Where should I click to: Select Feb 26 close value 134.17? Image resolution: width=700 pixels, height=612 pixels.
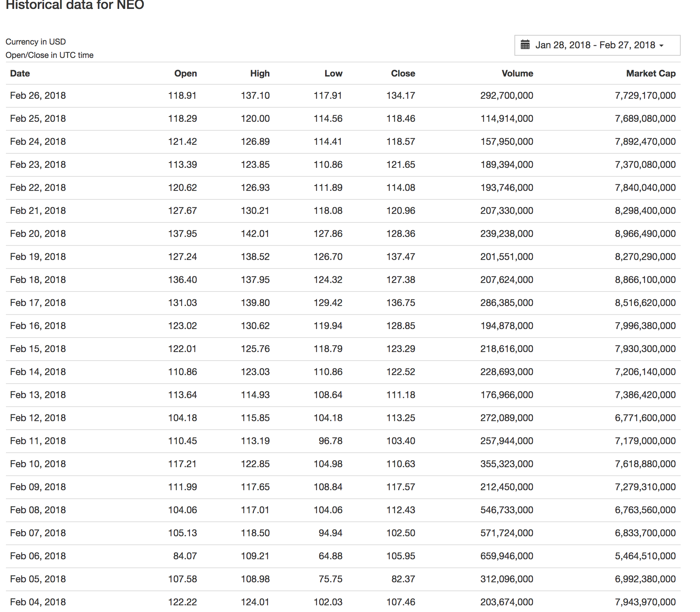coord(401,96)
